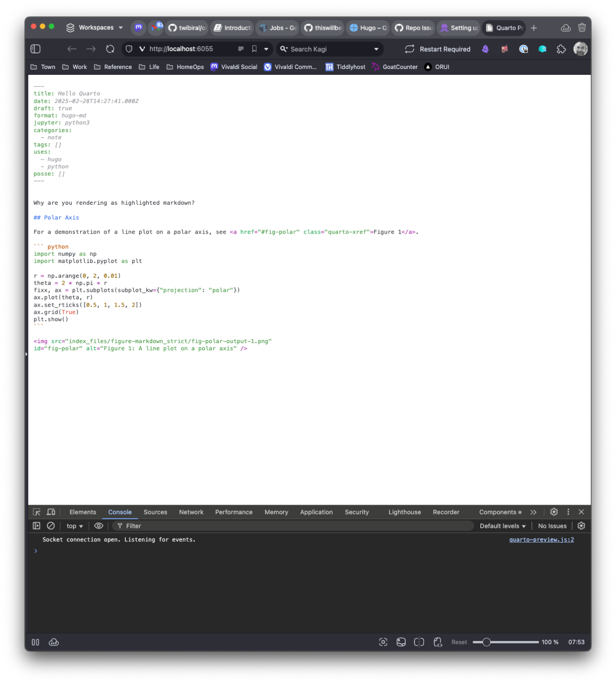Open ORUI bookmark
Image resolution: width=616 pixels, height=684 pixels.
(x=437, y=67)
